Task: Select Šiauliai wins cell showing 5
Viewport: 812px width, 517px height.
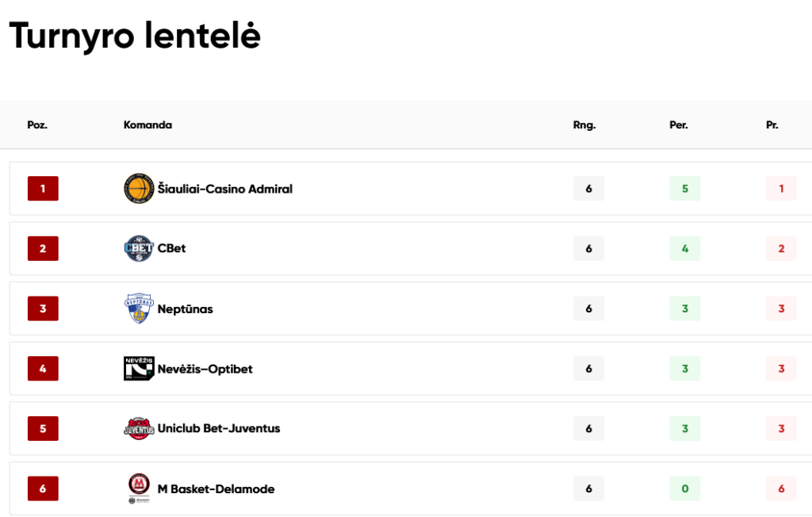Action: coord(684,189)
